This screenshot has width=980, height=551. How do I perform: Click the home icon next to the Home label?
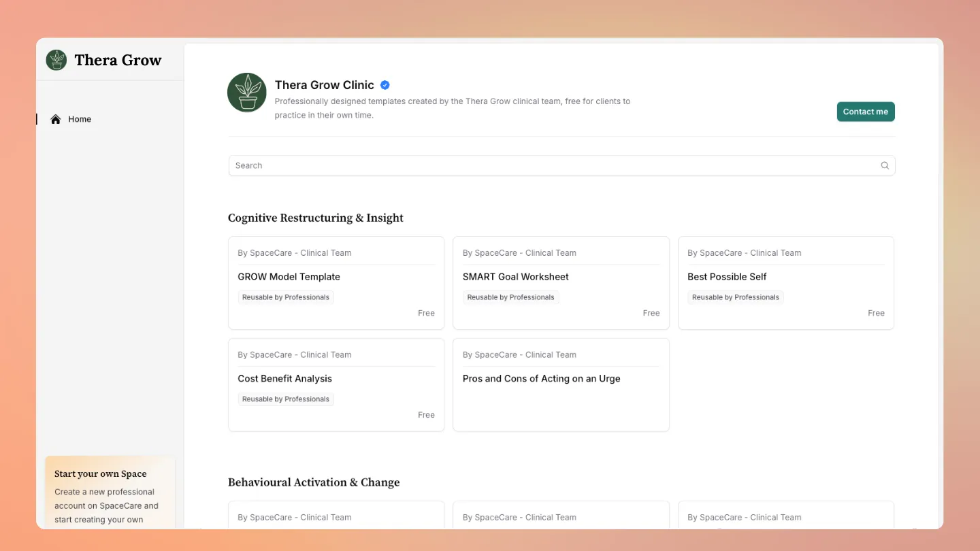[56, 118]
